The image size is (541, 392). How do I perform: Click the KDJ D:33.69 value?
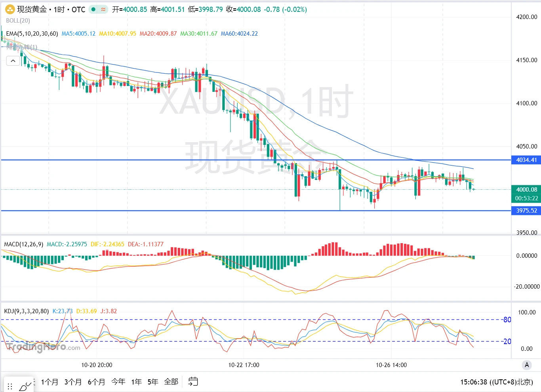pyautogui.click(x=86, y=311)
